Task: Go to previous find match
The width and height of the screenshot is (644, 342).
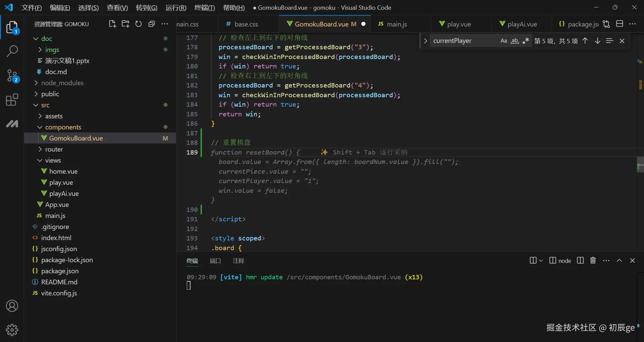Action: [585, 41]
